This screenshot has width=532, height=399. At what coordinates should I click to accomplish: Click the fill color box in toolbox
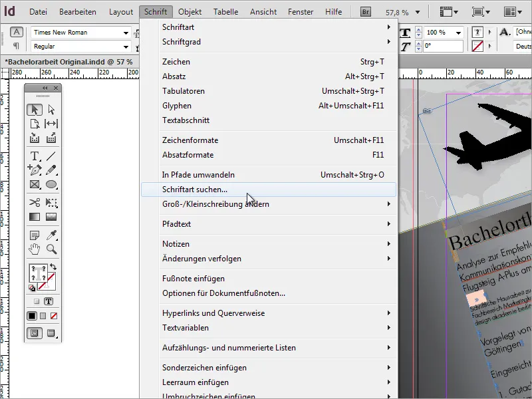point(38,273)
